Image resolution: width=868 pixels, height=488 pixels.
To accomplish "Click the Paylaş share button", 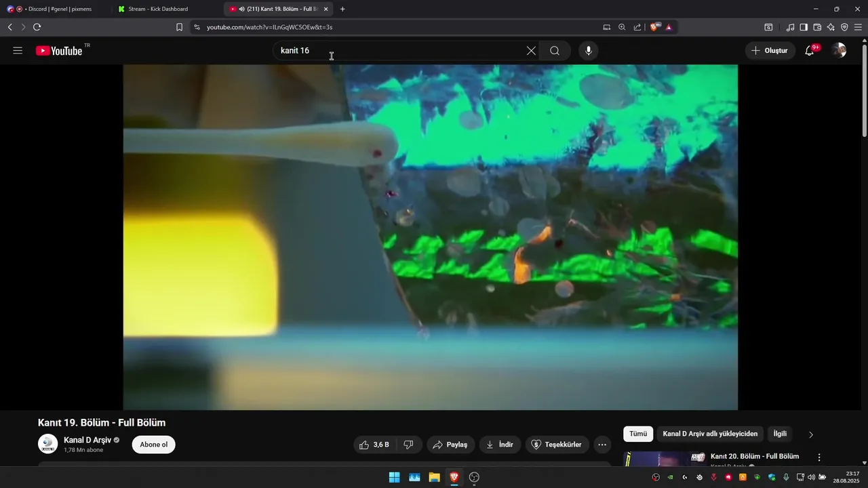I will (450, 445).
